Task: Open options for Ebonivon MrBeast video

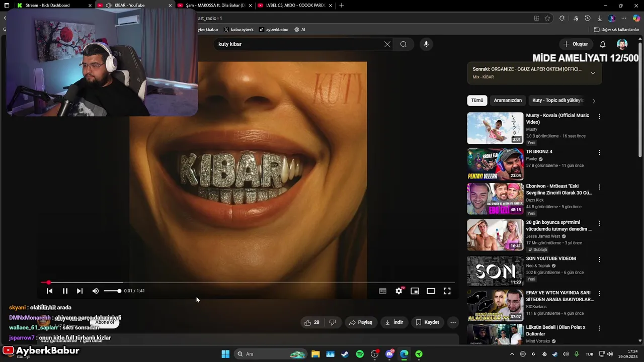Action: tap(599, 187)
